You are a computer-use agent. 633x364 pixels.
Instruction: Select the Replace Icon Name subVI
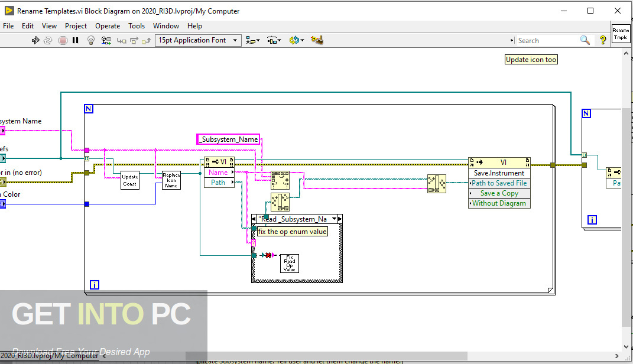[171, 180]
